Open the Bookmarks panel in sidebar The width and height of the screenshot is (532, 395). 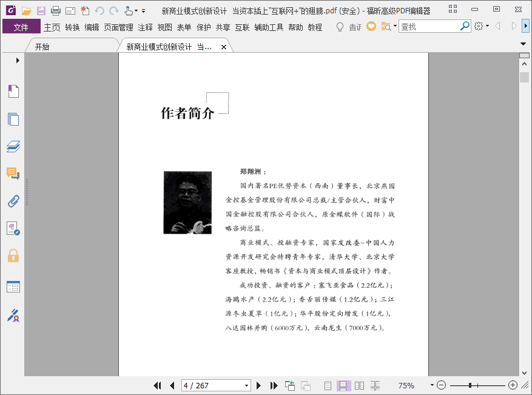click(13, 92)
